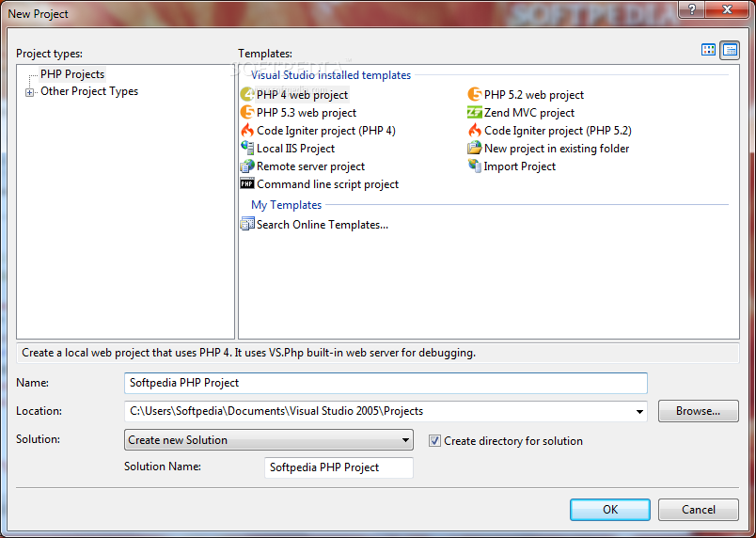Image resolution: width=756 pixels, height=538 pixels.
Task: Close the New Project dialog
Action: click(x=727, y=9)
